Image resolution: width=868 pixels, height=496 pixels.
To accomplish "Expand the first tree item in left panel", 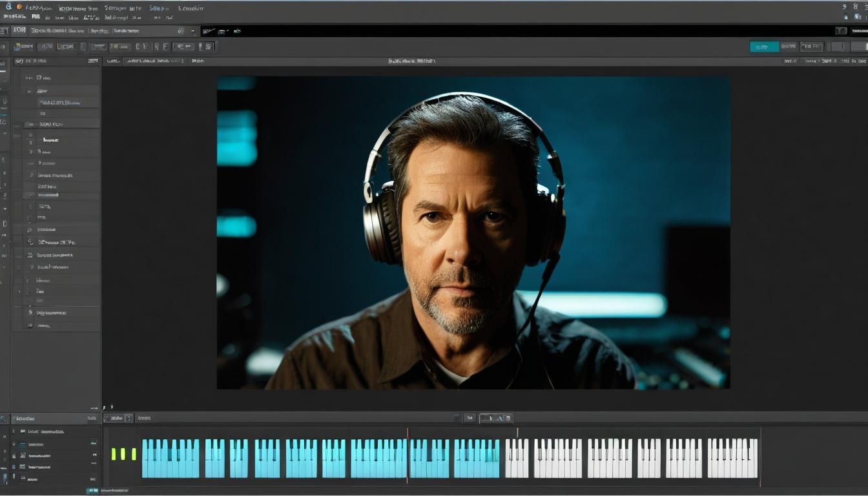I will coord(28,77).
